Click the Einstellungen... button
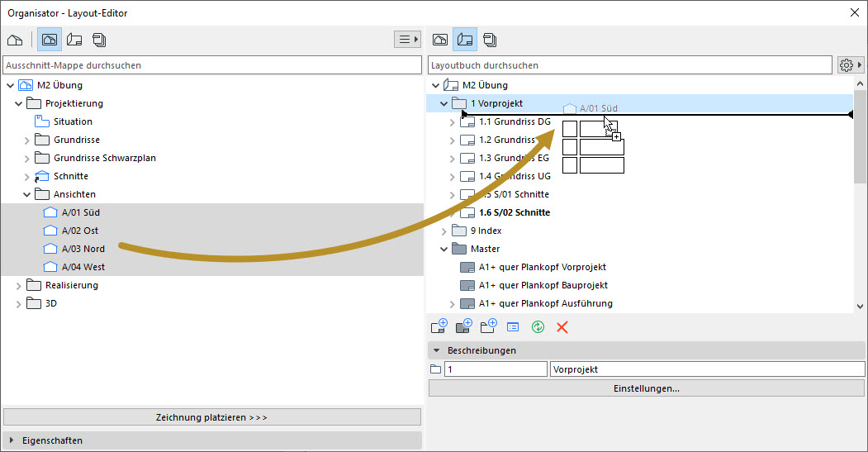 click(647, 388)
